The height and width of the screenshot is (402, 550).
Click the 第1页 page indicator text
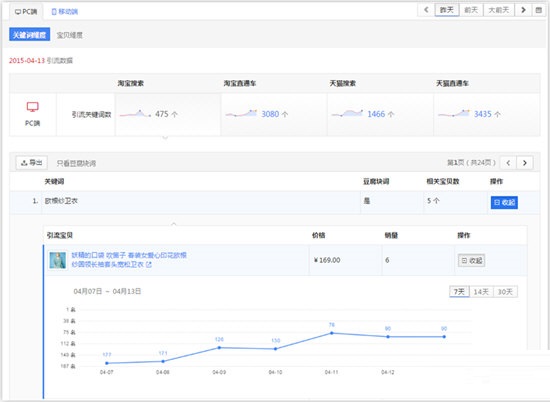coord(471,163)
